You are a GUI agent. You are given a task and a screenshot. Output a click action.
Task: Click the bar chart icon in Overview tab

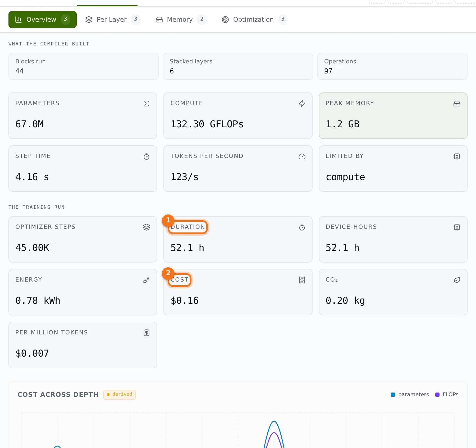tap(18, 20)
